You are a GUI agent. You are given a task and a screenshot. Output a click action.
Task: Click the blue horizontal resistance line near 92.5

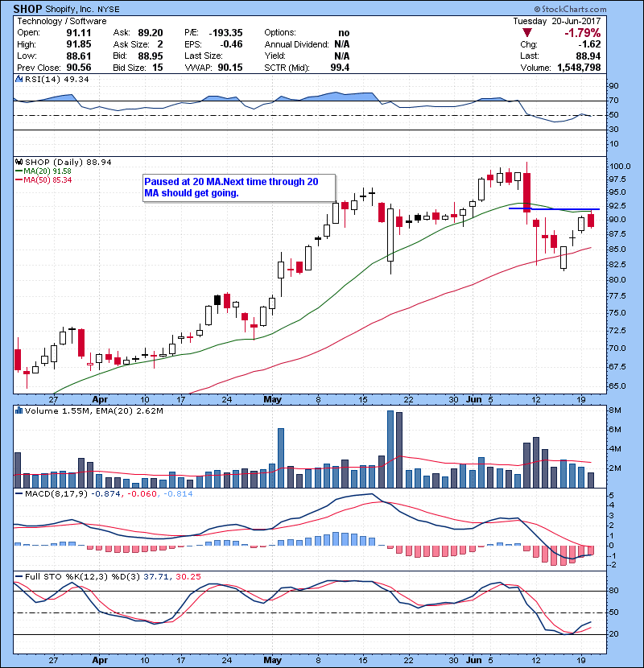555,208
